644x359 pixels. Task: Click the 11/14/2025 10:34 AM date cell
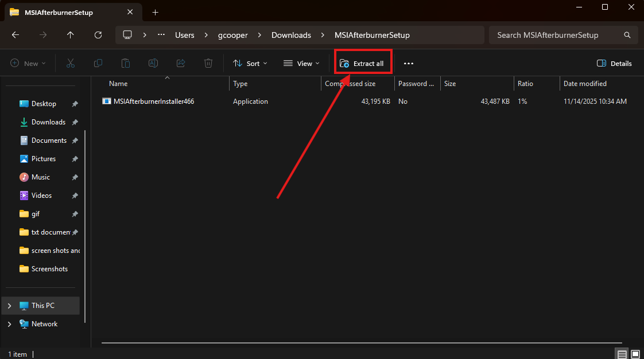(595, 102)
